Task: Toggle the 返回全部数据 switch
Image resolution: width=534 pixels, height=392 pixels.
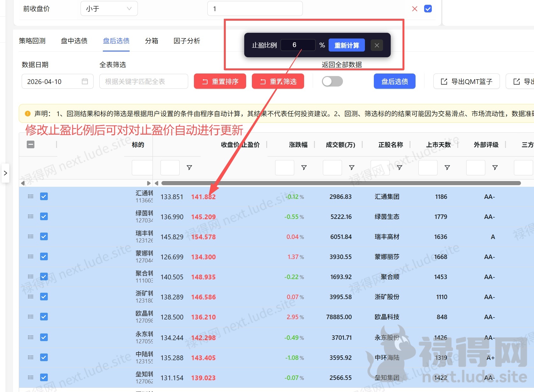Action: [332, 81]
